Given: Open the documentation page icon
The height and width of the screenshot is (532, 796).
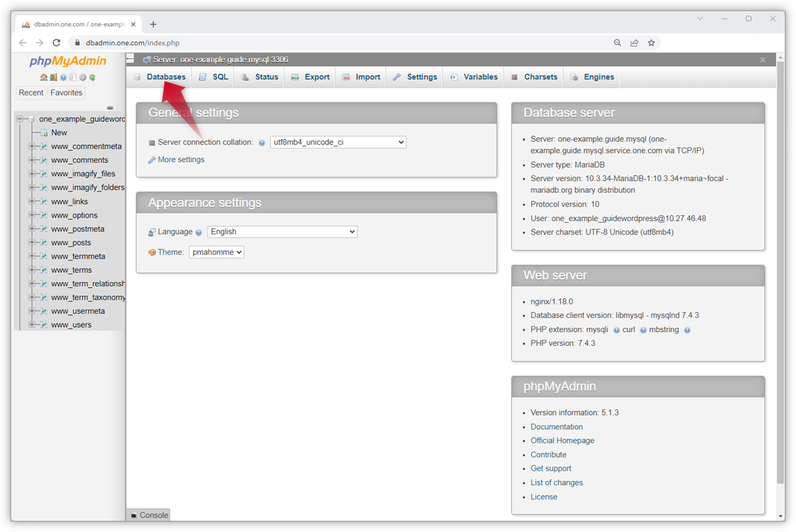Looking at the screenshot, I should click(x=72, y=78).
